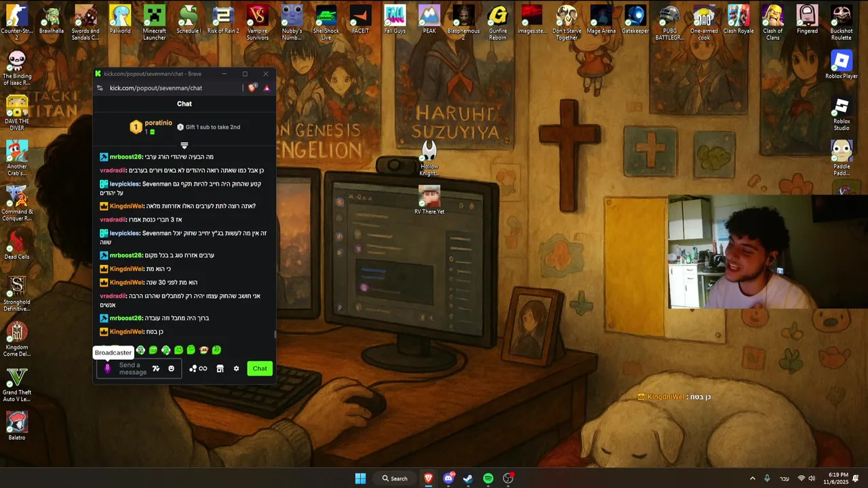Toggle the tray microphone icon
The width and height of the screenshot is (868, 488).
767,479
